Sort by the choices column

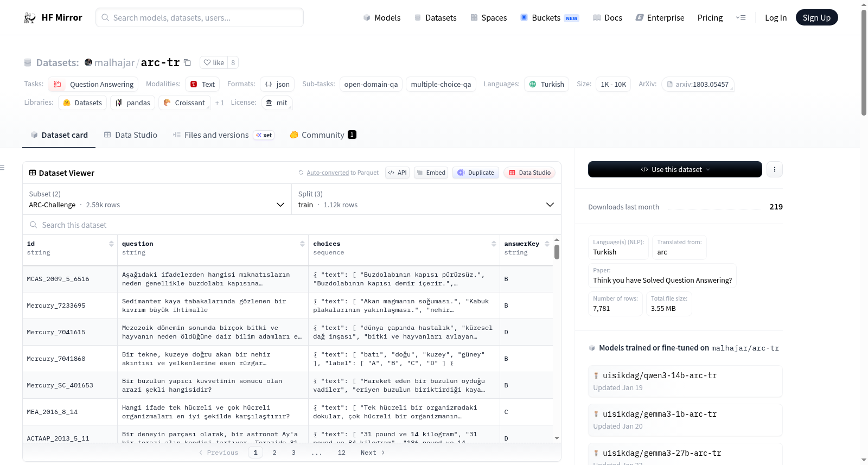(x=494, y=244)
